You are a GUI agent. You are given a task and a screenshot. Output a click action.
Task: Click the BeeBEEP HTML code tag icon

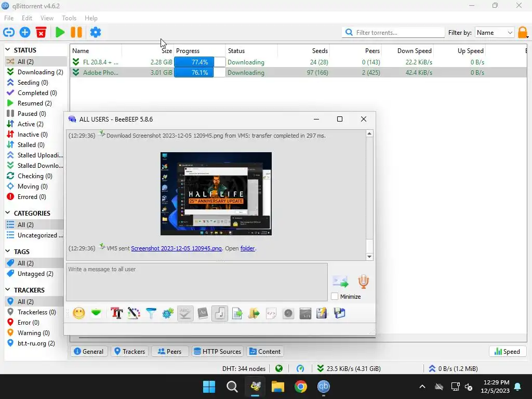tap(271, 313)
